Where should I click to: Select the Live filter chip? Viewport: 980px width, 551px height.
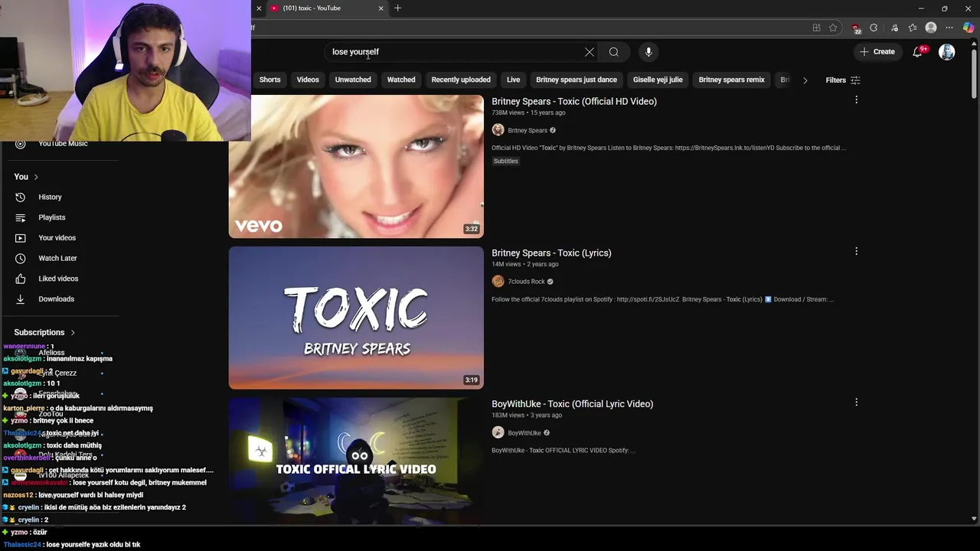pos(513,80)
